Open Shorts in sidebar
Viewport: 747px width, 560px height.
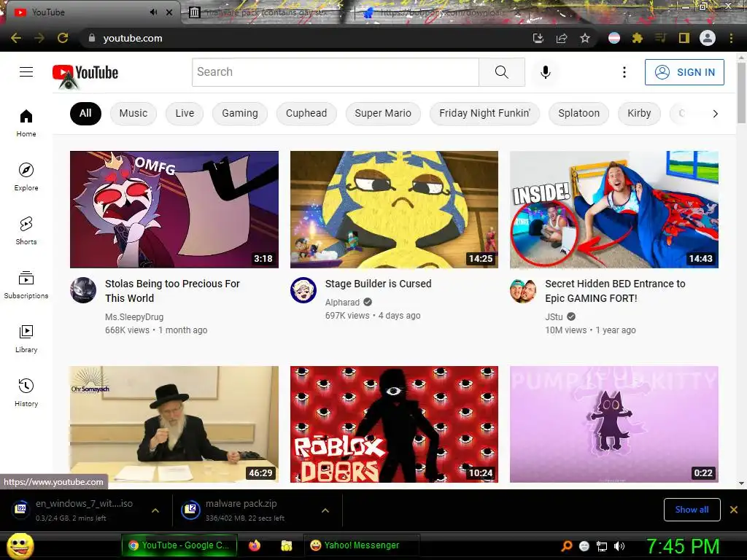pos(26,231)
